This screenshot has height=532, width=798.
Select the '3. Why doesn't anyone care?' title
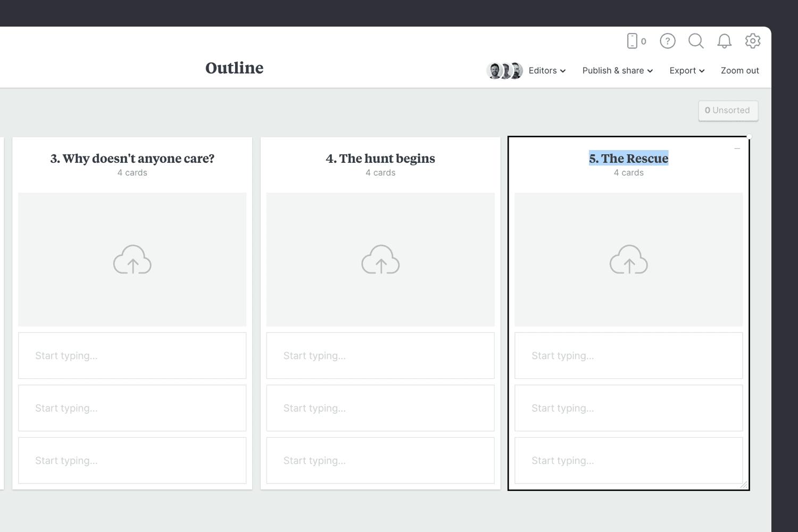point(132,159)
